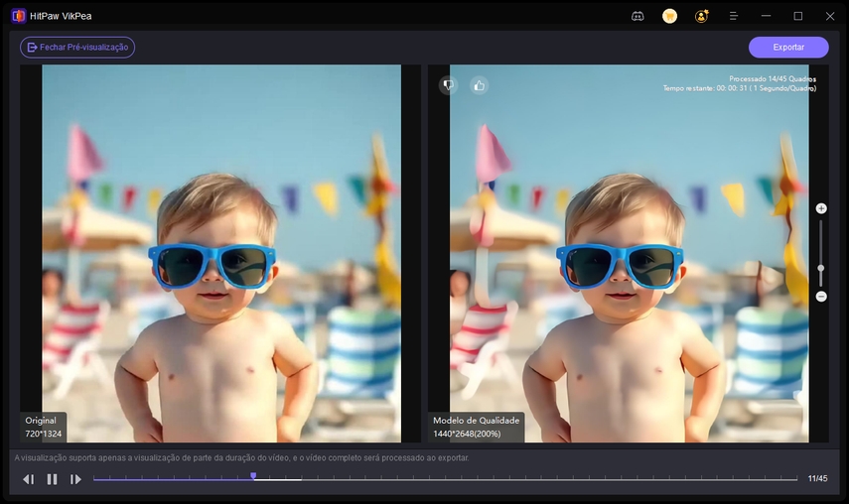Open the Discord community icon

click(637, 16)
